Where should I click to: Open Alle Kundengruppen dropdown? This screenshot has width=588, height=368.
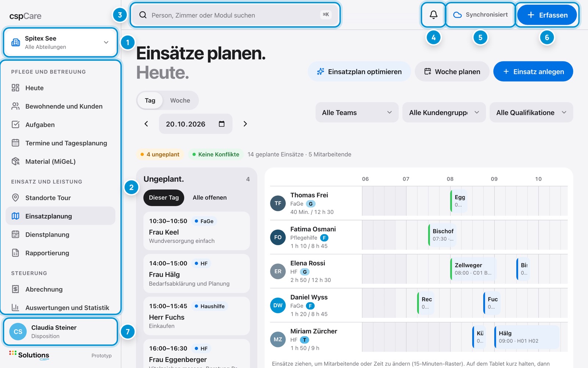(x=444, y=113)
